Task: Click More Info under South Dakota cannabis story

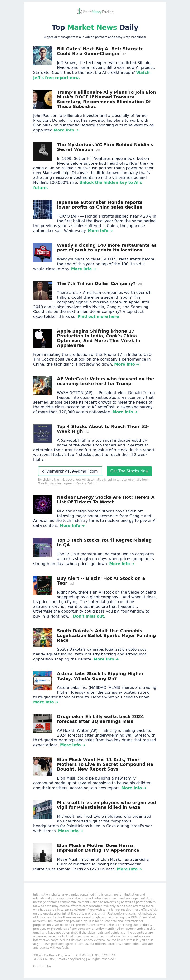Action: (x=106, y=659)
